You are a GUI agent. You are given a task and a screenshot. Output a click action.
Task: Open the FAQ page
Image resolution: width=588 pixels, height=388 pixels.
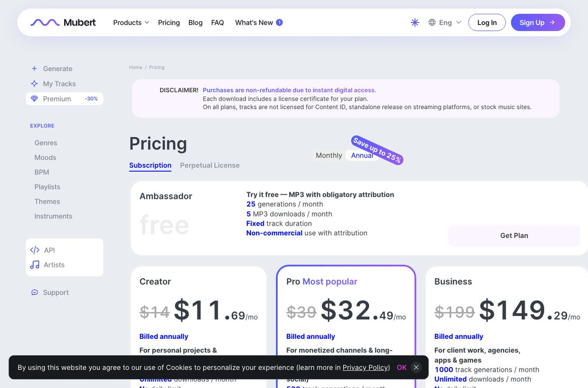coord(218,23)
